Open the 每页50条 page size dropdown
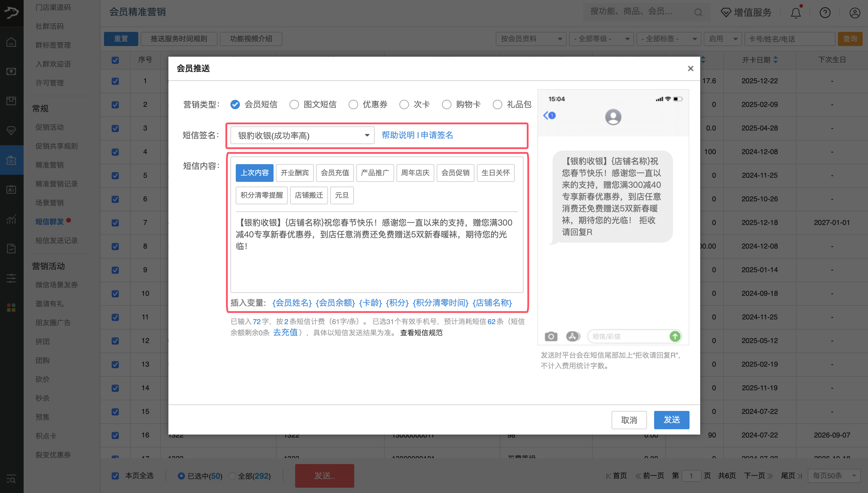 point(833,475)
